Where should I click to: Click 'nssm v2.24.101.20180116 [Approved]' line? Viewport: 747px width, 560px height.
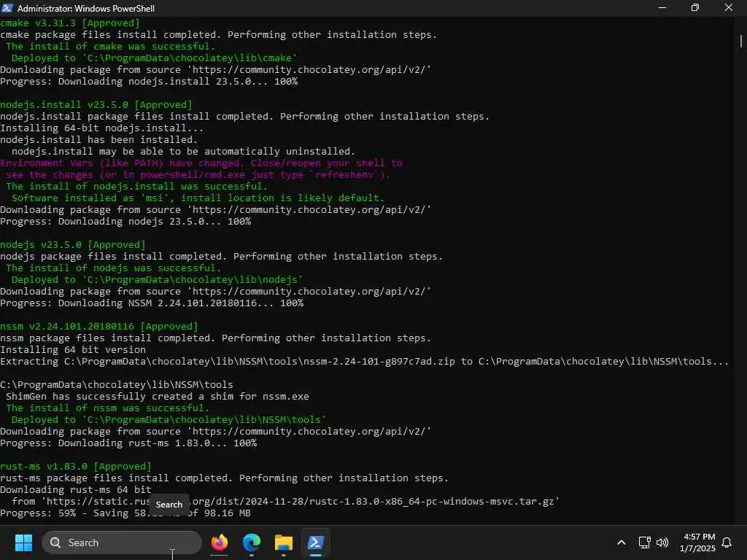pos(99,326)
